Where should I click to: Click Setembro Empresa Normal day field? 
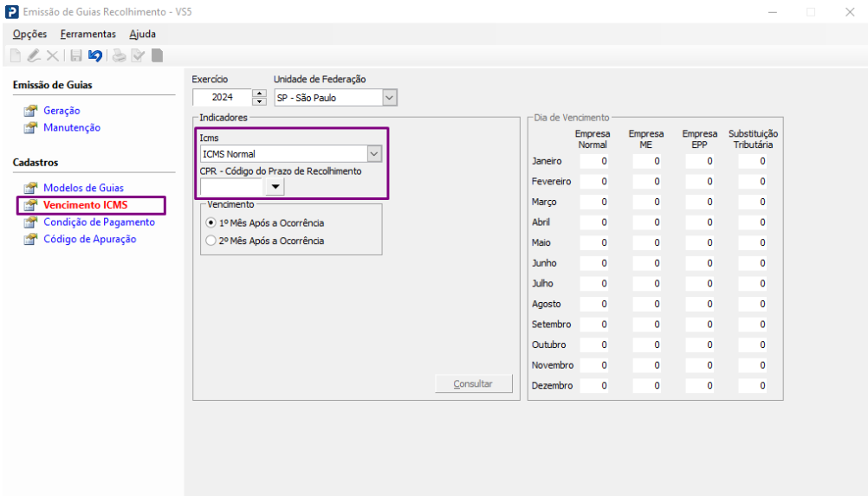pos(594,325)
